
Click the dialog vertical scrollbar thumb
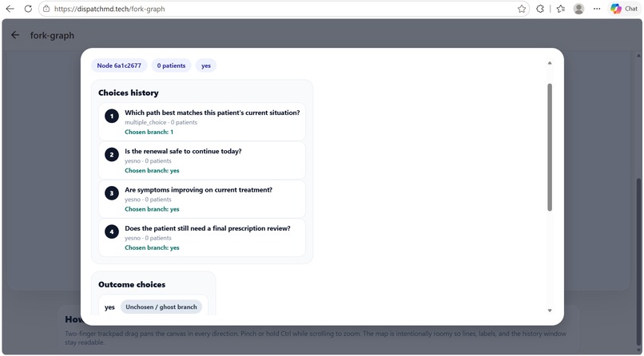tap(550, 148)
